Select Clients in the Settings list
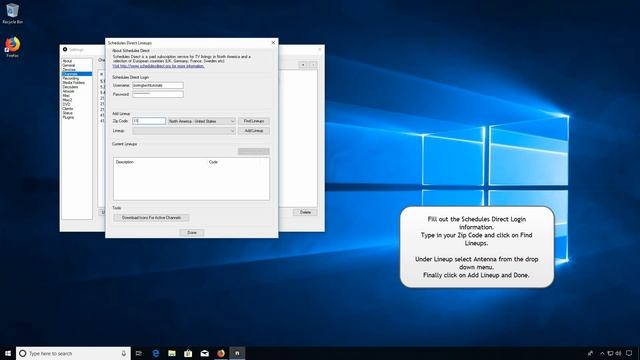This screenshot has width=640, height=360. click(x=68, y=109)
